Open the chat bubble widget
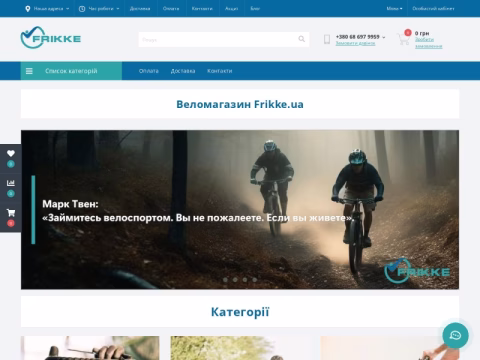This screenshot has height=360, width=480. coord(455,335)
